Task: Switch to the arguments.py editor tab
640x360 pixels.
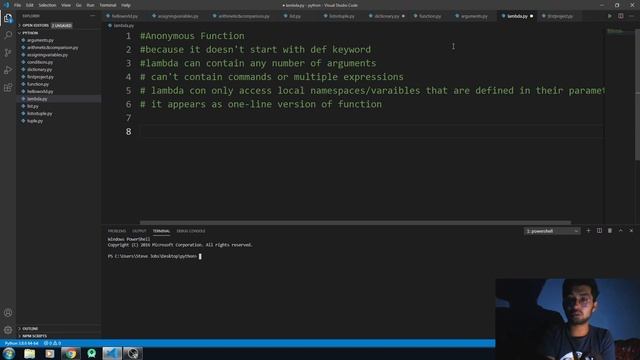Action: click(x=474, y=16)
